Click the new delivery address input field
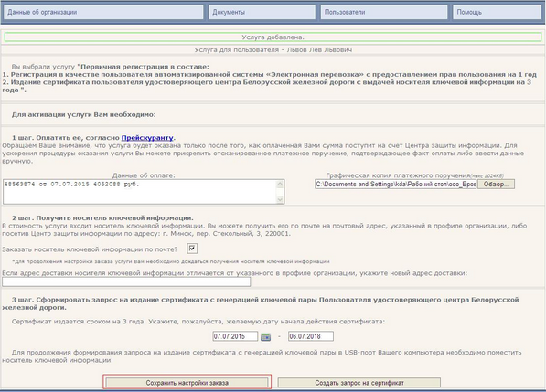Screen dimensions: 546x392 click(x=126, y=281)
